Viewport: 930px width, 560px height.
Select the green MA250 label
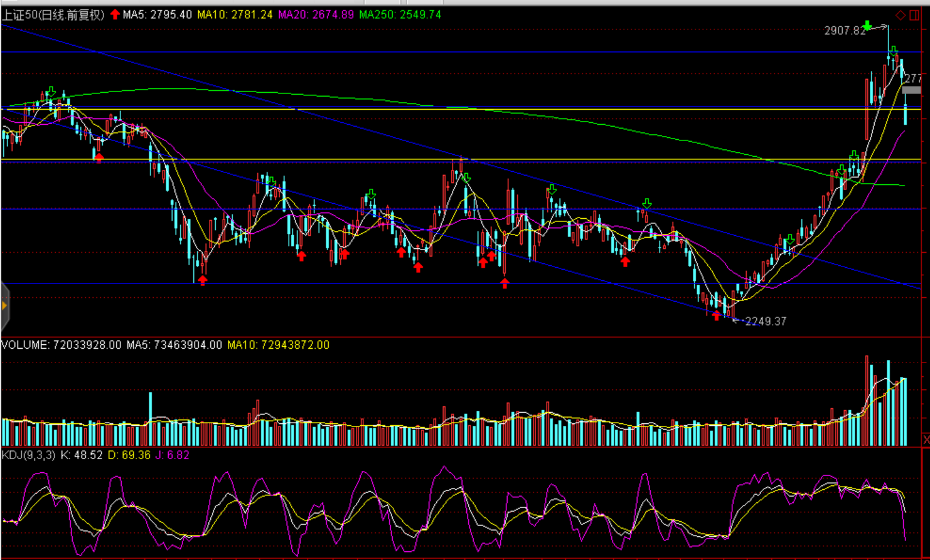coord(400,14)
